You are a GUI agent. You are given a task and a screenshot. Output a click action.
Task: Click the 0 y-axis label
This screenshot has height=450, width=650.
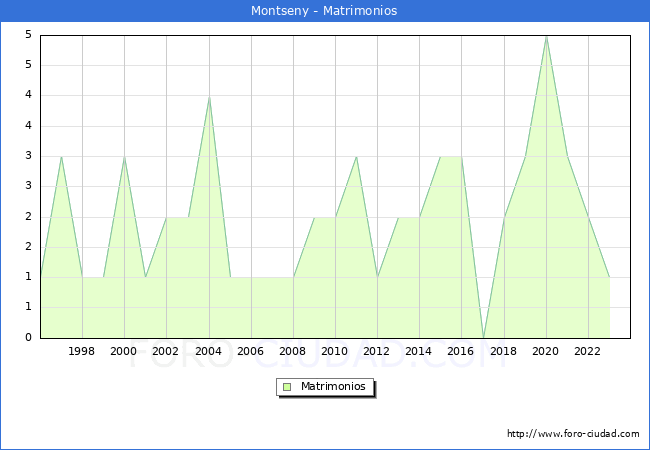(28, 337)
